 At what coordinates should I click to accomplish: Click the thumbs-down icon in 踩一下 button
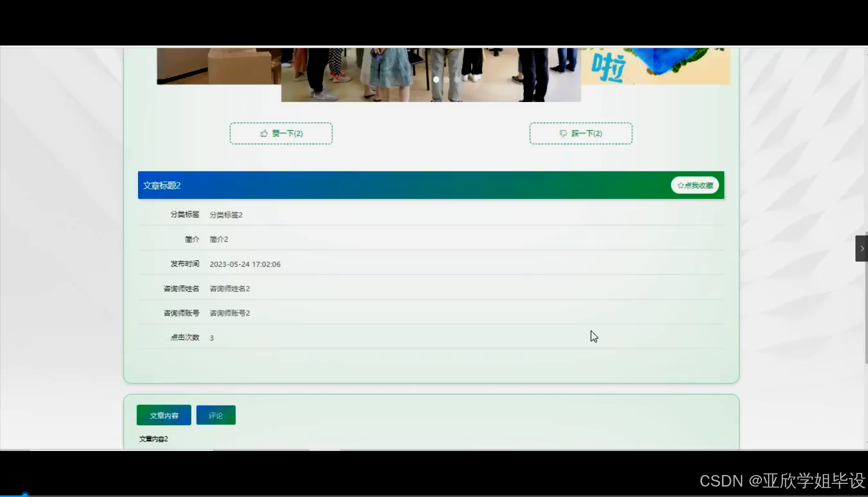(563, 133)
